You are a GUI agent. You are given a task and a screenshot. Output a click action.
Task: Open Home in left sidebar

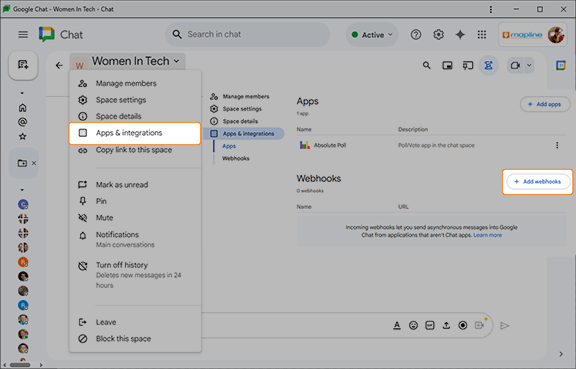click(x=23, y=108)
